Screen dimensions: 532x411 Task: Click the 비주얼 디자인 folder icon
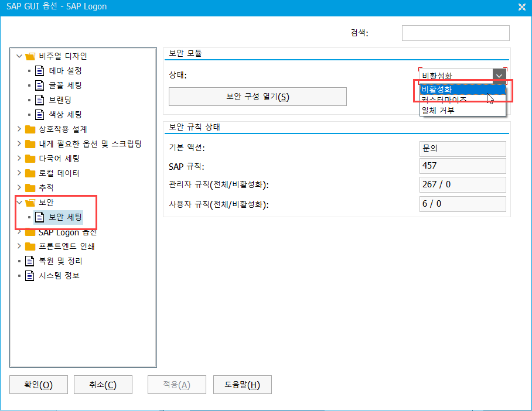(30, 56)
